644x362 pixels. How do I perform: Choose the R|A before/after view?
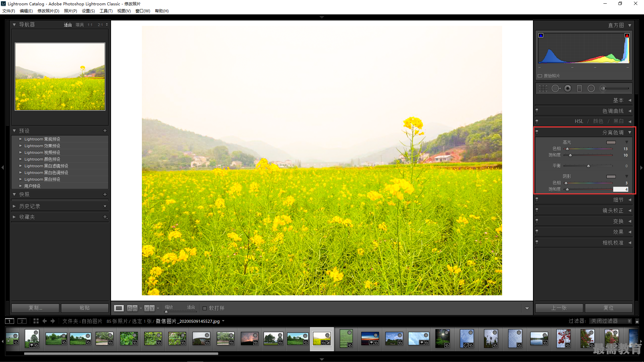(132, 308)
